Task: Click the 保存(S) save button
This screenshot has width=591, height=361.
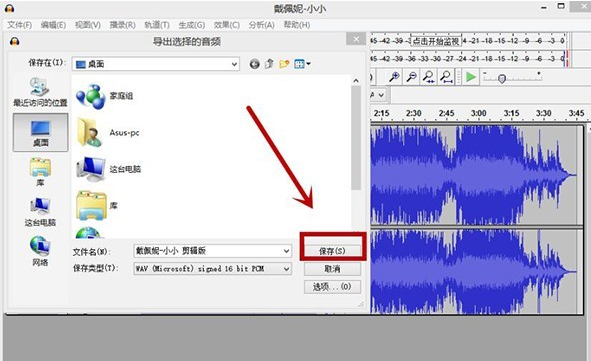Action: click(332, 251)
